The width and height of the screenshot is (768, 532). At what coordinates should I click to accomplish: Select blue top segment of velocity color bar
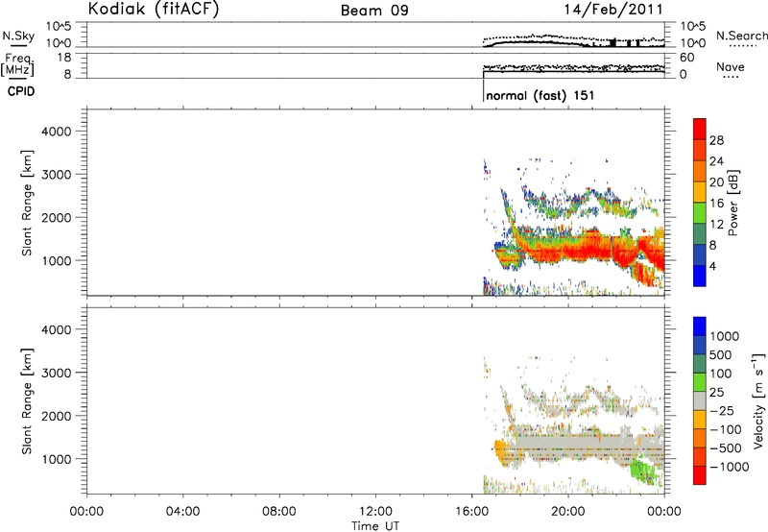click(700, 326)
